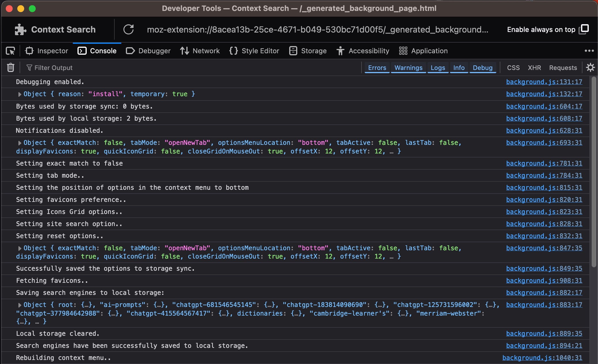Toggle the Warnings filter
The image size is (598, 364).
click(x=408, y=68)
